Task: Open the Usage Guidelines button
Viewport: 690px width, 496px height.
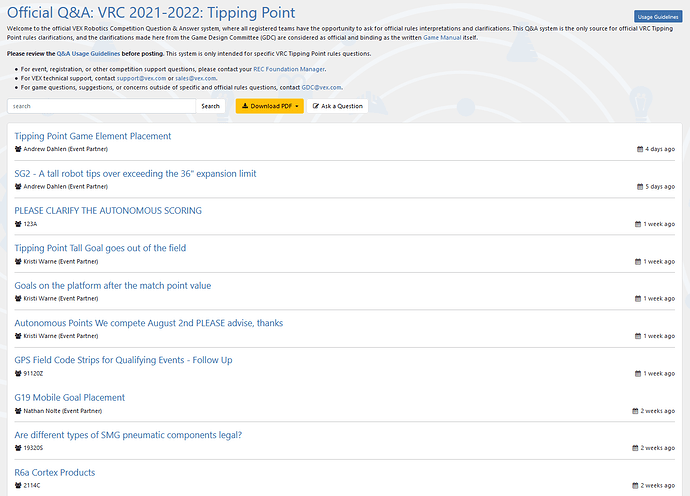Action: (659, 17)
